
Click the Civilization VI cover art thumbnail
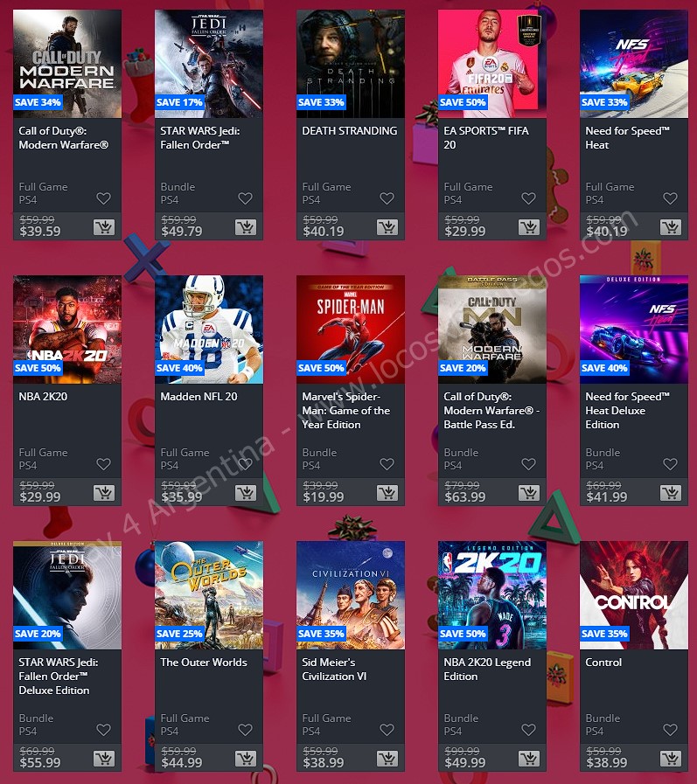coord(351,595)
